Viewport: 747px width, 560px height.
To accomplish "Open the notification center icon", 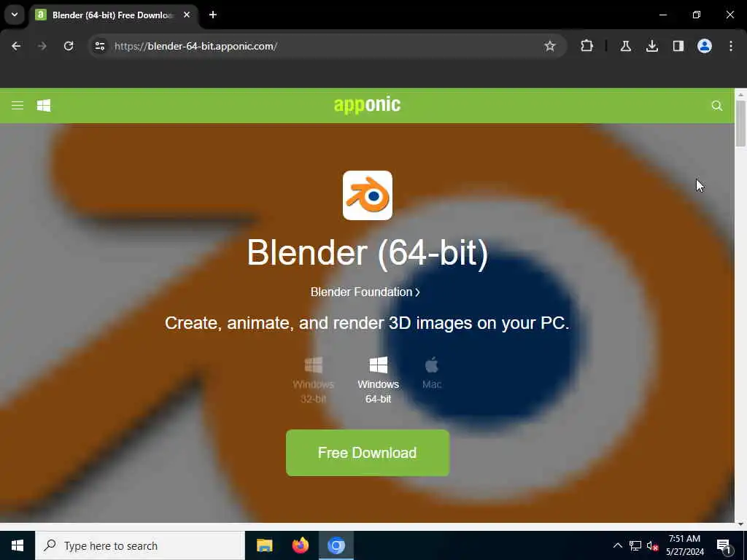I will click(724, 546).
